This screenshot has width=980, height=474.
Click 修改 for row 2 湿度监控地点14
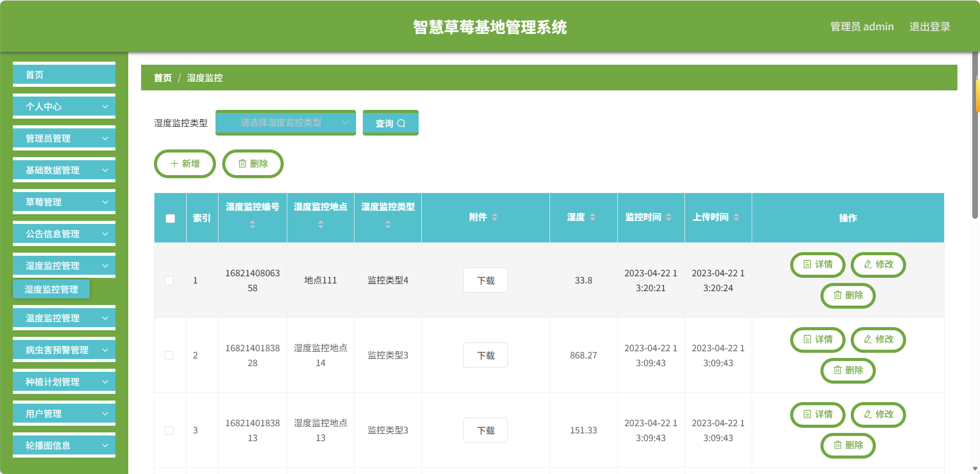[878, 339]
